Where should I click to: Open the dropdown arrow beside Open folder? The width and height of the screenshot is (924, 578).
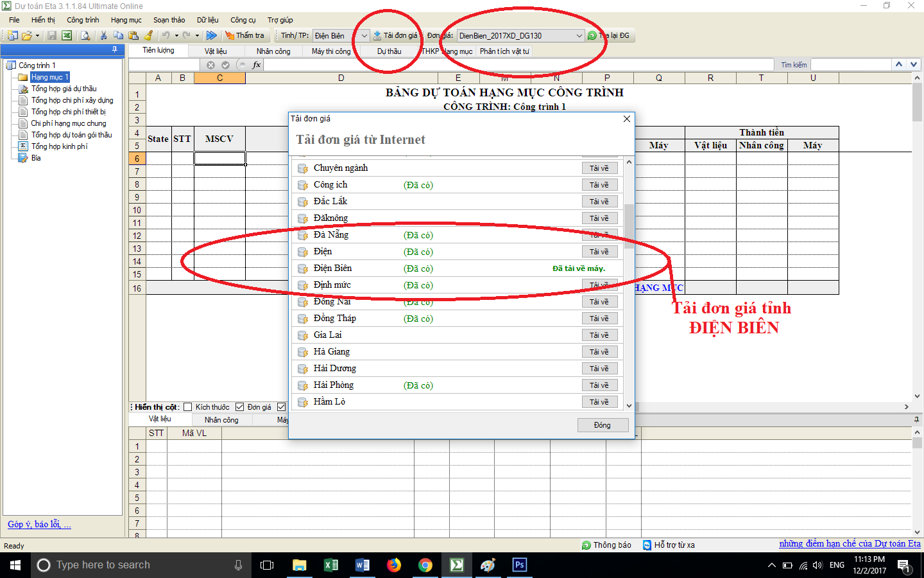[38, 36]
